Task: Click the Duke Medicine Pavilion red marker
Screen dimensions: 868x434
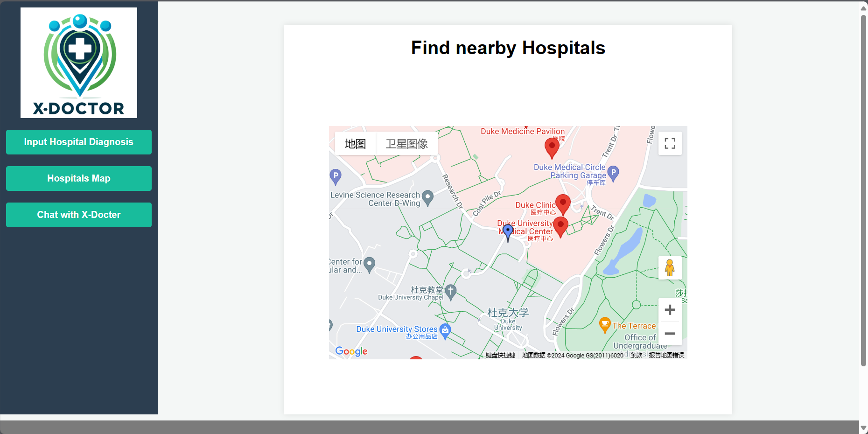Action: point(552,148)
